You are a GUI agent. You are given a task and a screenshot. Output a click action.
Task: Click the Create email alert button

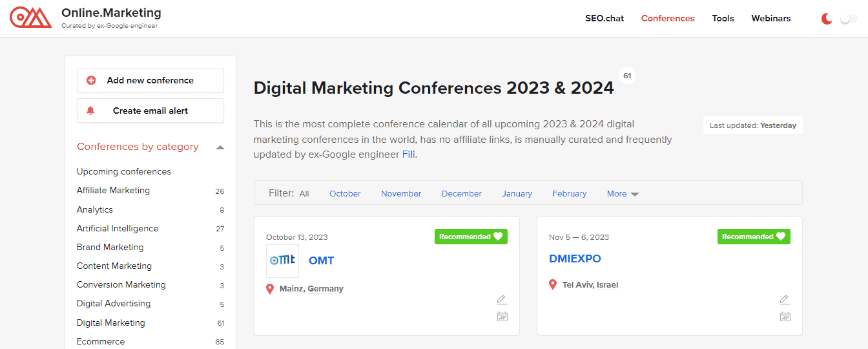pos(150,111)
